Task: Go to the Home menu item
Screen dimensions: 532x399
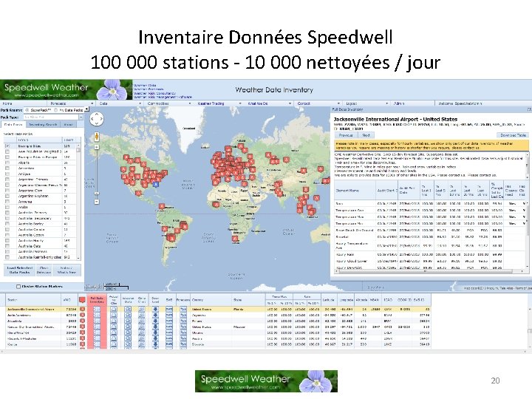Action: (7, 103)
